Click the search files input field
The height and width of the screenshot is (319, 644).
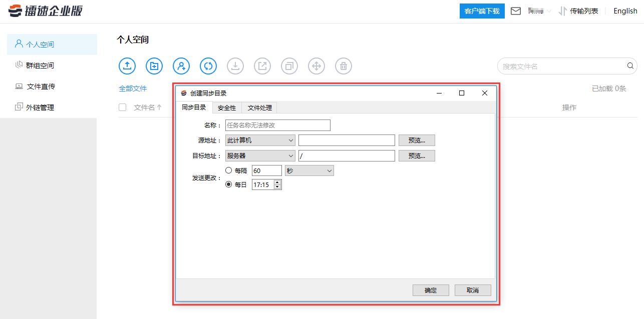tap(556, 65)
